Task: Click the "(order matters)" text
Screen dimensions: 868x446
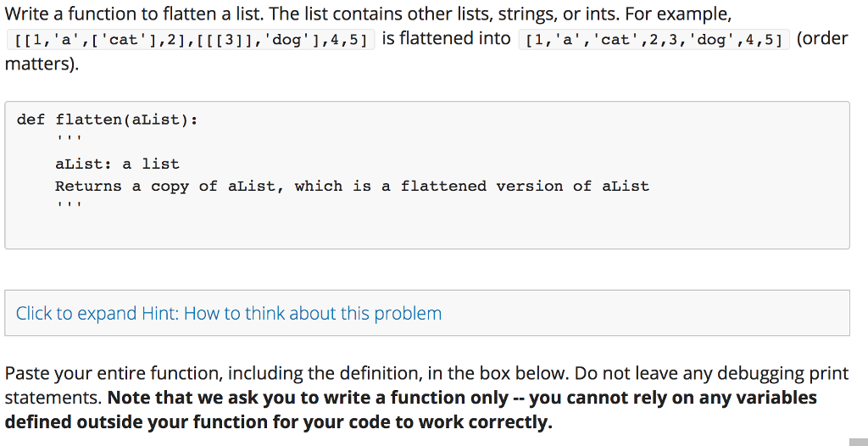Action: tap(821, 39)
